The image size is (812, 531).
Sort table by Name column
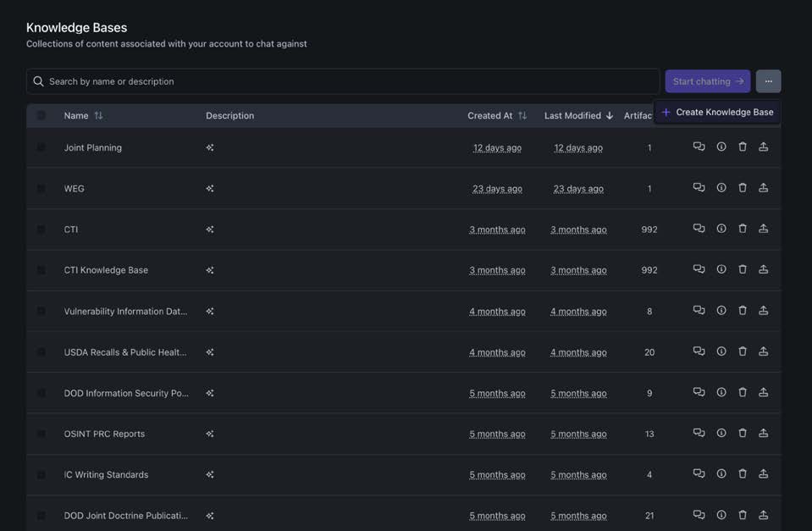click(98, 116)
